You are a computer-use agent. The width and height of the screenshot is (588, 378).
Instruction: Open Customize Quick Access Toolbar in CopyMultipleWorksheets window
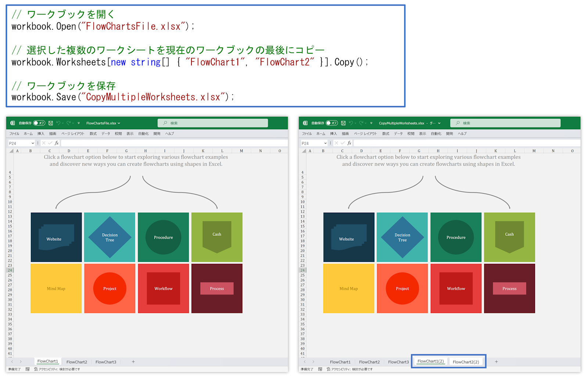click(371, 123)
